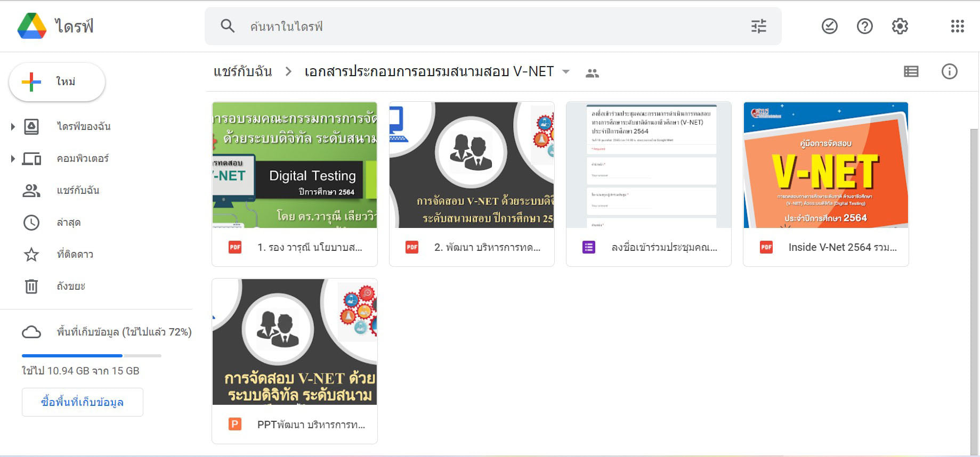
Task: Select the Google Form preview thumbnail
Action: (649, 165)
